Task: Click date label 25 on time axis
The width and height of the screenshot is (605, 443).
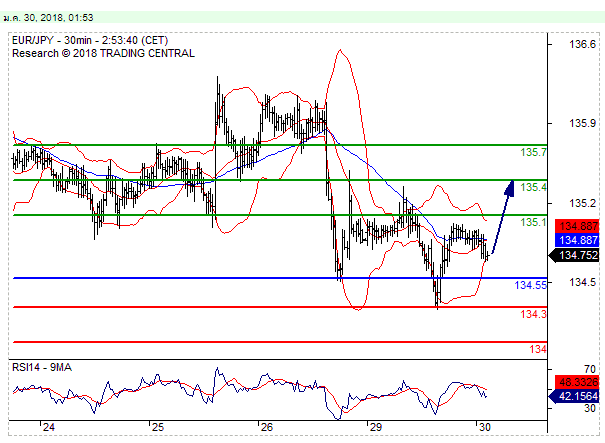Action: tap(158, 427)
